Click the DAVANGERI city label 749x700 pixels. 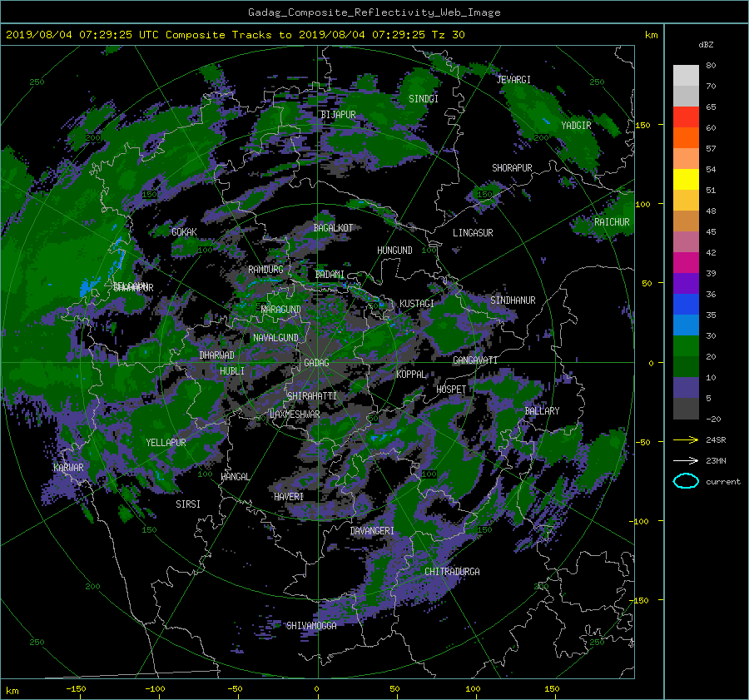point(372,531)
